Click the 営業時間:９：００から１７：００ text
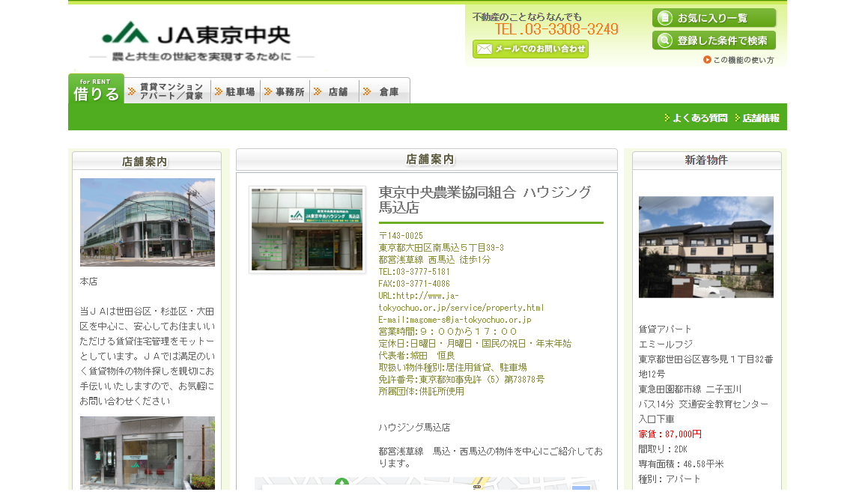The image size is (868, 492). [x=448, y=332]
